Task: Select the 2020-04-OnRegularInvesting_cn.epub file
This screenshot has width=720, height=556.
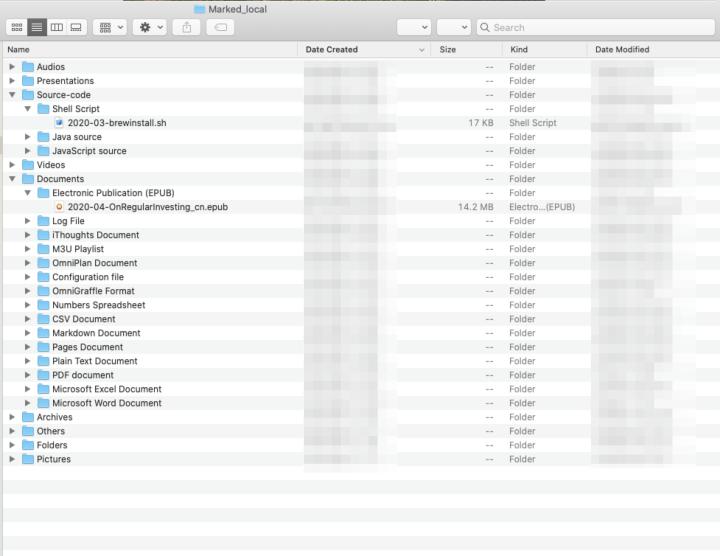Action: tap(148, 207)
